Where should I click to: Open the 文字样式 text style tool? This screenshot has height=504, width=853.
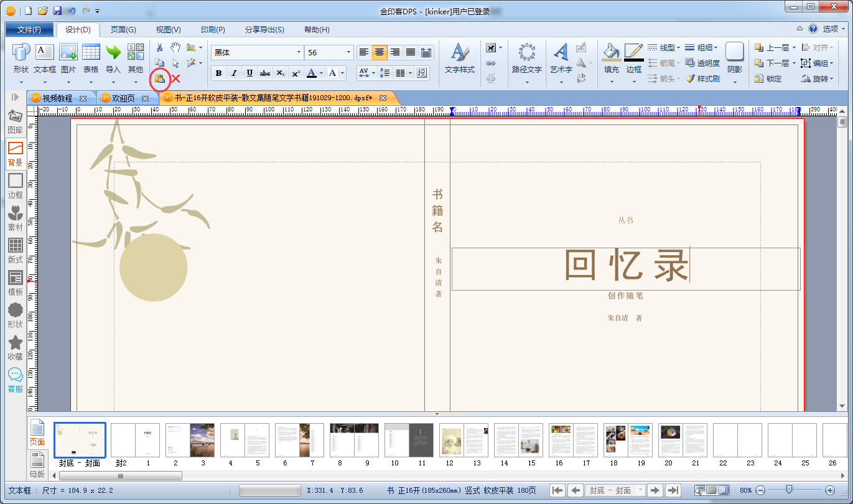(460, 59)
